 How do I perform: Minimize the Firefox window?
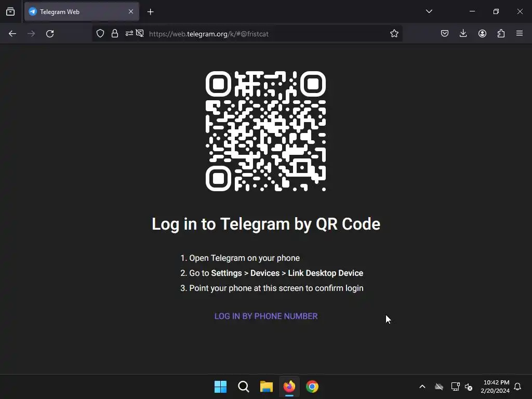pos(472,11)
